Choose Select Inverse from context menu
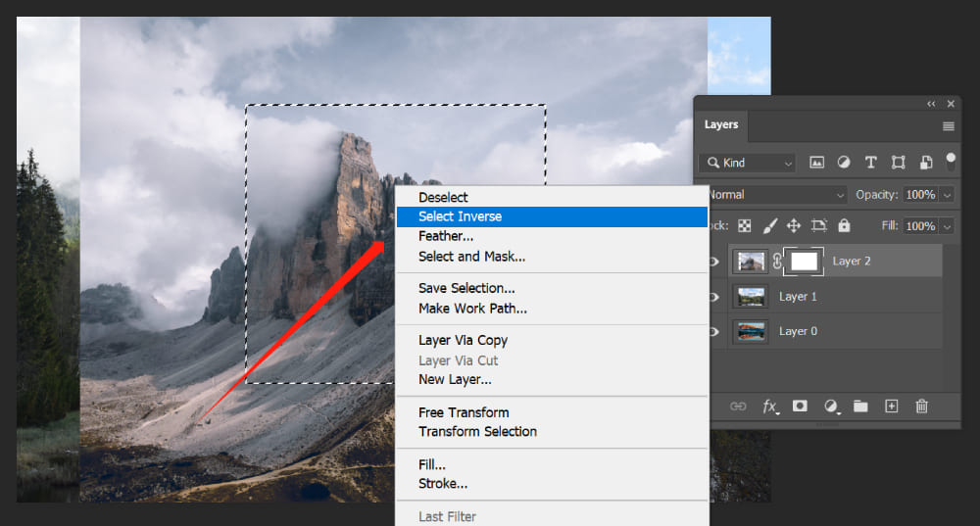980x526 pixels. (460, 216)
